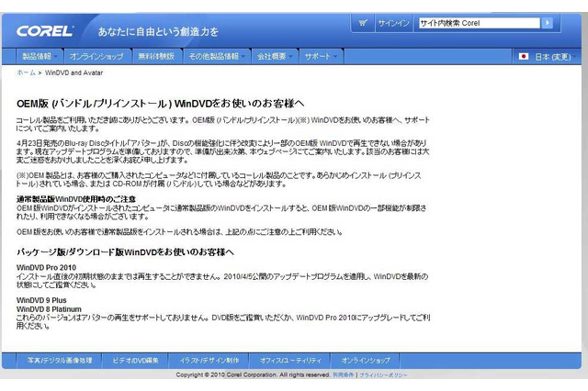Expand the その他製品情報 dropdown
The image size is (588, 391).
(x=217, y=56)
